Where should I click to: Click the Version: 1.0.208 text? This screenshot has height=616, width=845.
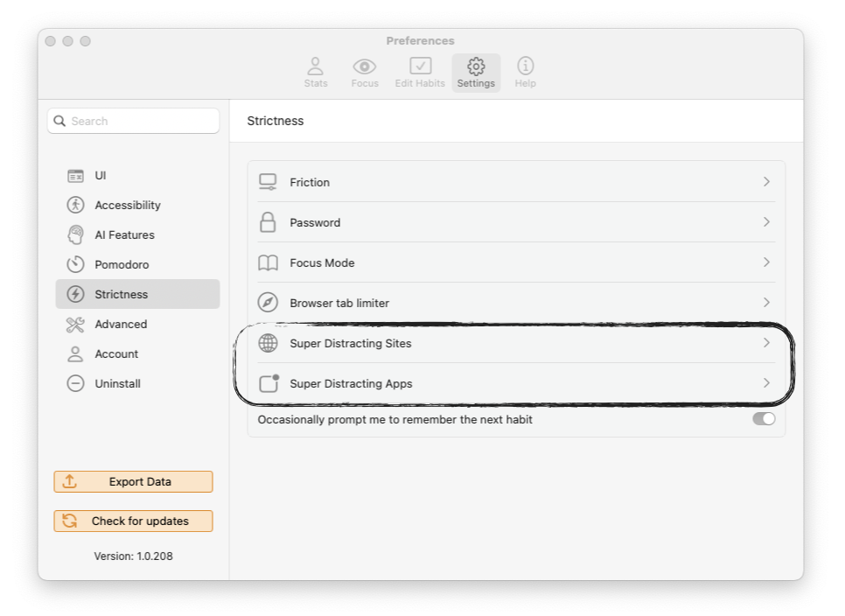pos(133,556)
